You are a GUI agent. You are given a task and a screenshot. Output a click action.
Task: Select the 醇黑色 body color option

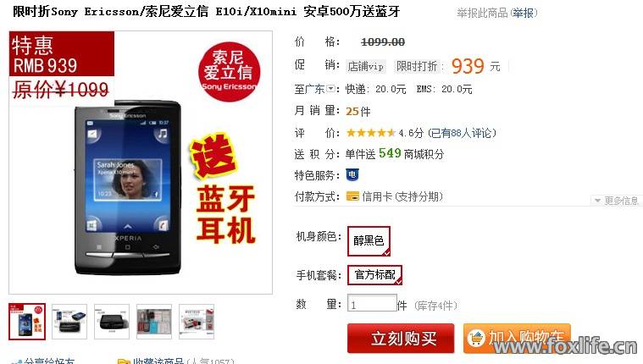pos(369,241)
